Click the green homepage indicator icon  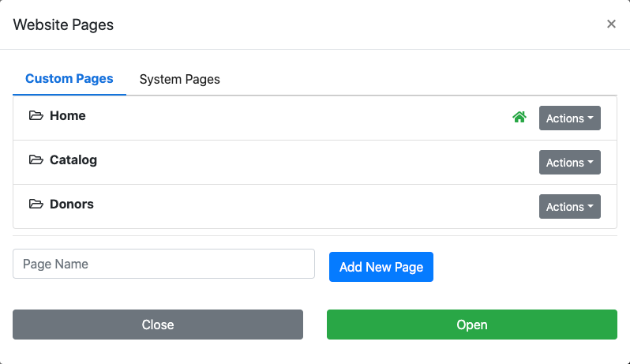[519, 118]
